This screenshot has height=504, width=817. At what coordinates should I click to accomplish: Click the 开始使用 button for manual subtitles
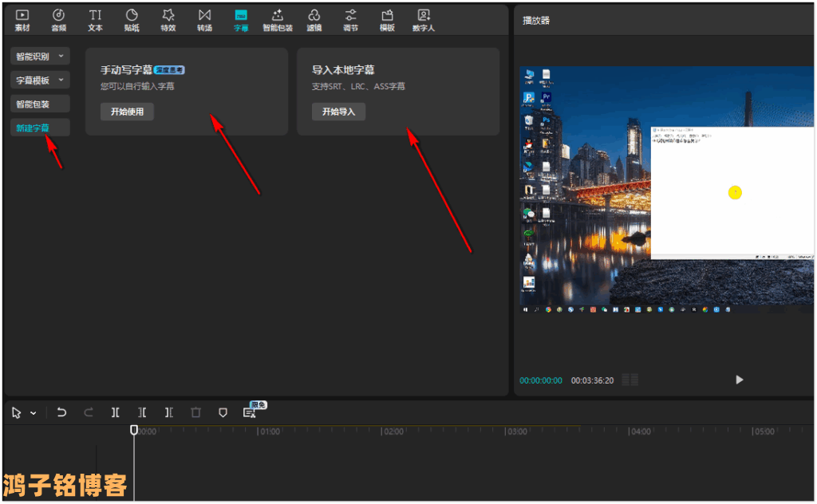(127, 112)
